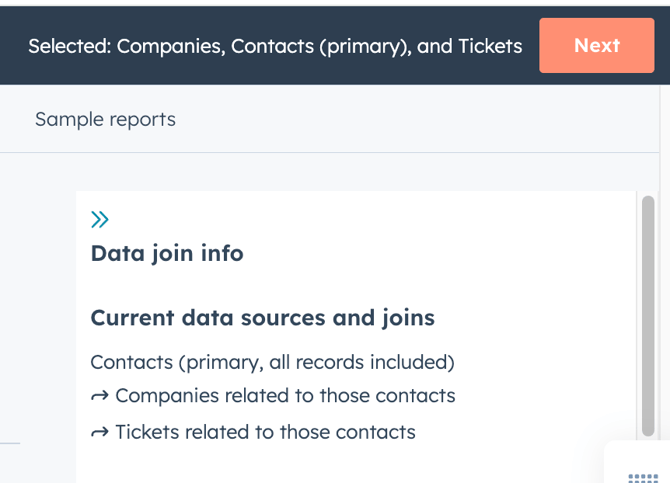Viewport: 670px width, 483px height.
Task: Click the floating widget card at bottom right
Action: click(637, 462)
